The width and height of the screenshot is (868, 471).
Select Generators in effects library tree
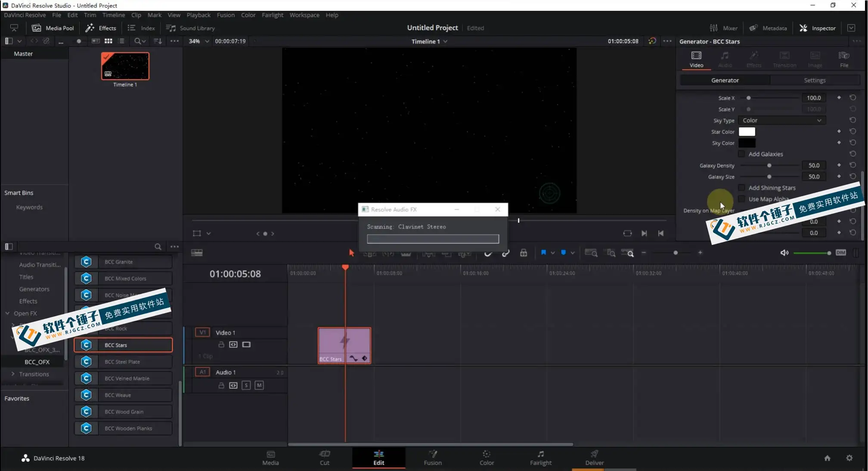tap(34, 289)
